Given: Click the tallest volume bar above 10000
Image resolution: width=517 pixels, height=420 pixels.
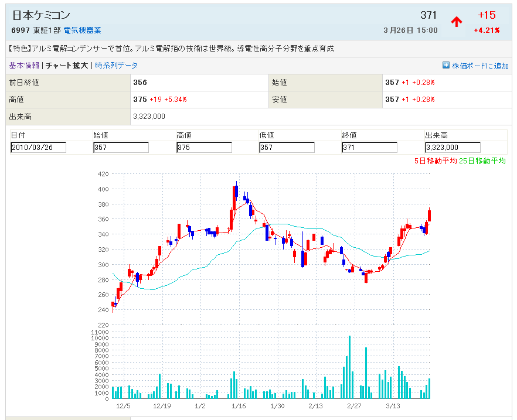Looking at the screenshot, I should point(349,367).
